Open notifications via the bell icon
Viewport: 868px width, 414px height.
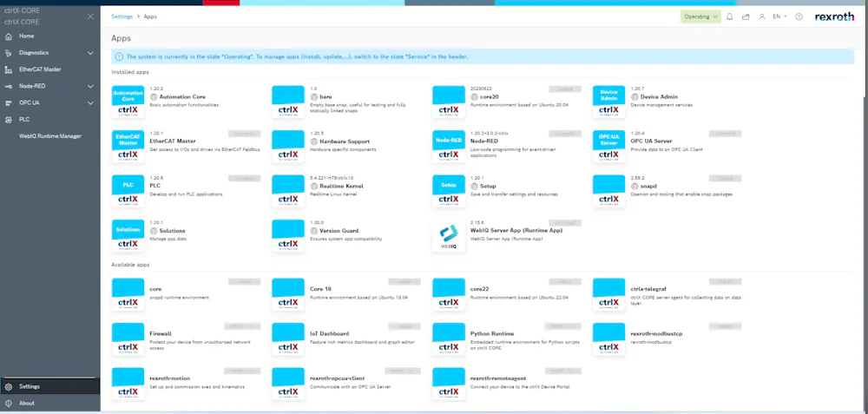[x=730, y=16]
